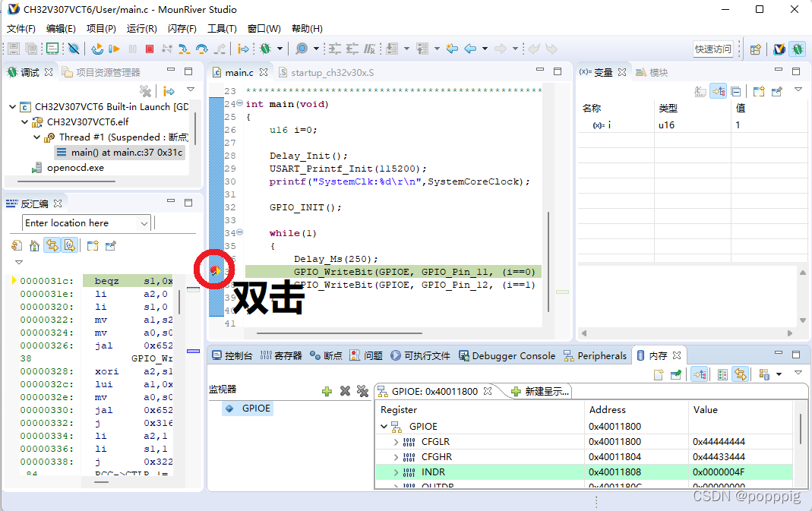Click the Step Into button

click(184, 49)
